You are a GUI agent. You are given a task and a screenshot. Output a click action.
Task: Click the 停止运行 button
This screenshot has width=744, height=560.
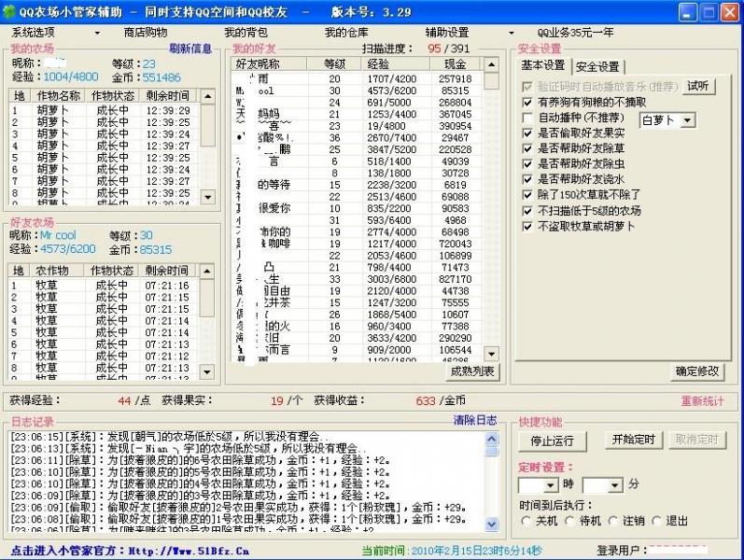pos(553,441)
